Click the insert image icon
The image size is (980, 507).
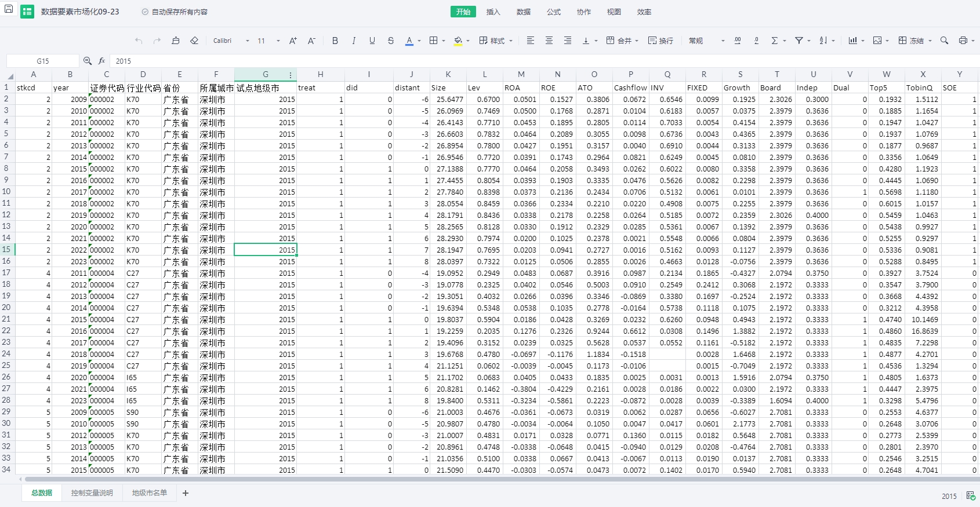877,41
